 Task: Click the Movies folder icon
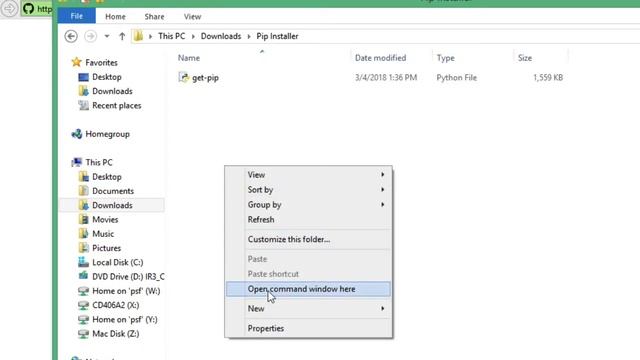(x=83, y=219)
